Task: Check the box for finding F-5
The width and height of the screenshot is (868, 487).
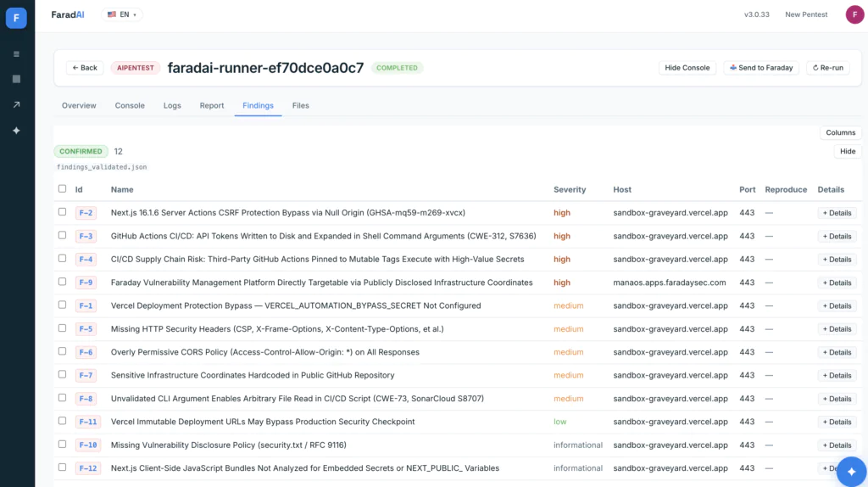Action: pyautogui.click(x=62, y=328)
